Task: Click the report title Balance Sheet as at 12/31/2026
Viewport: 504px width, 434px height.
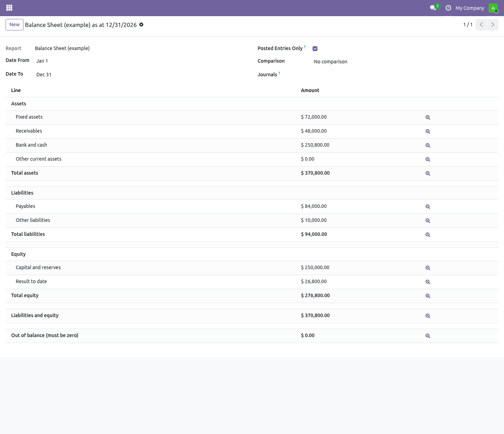Action: coord(81,25)
